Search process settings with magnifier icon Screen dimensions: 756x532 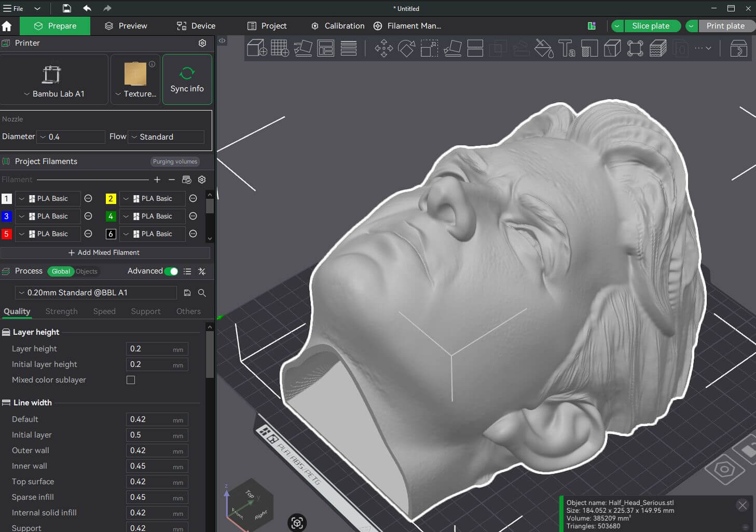click(x=202, y=293)
